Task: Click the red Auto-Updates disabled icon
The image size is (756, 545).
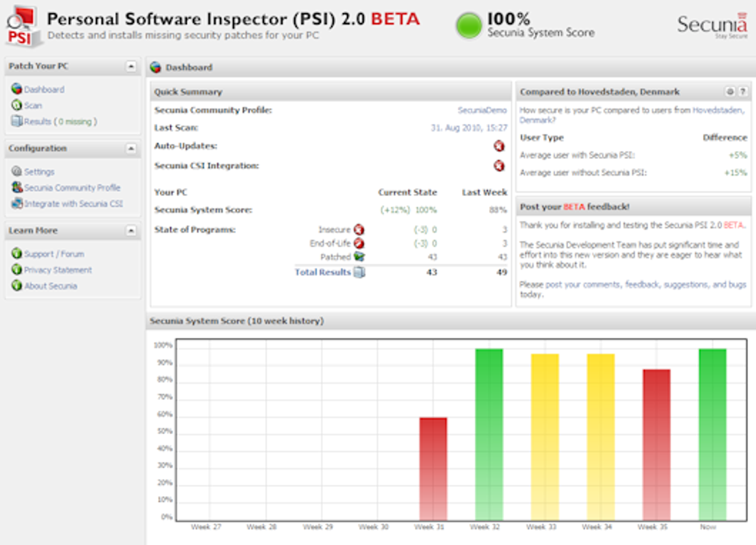Action: [x=499, y=146]
